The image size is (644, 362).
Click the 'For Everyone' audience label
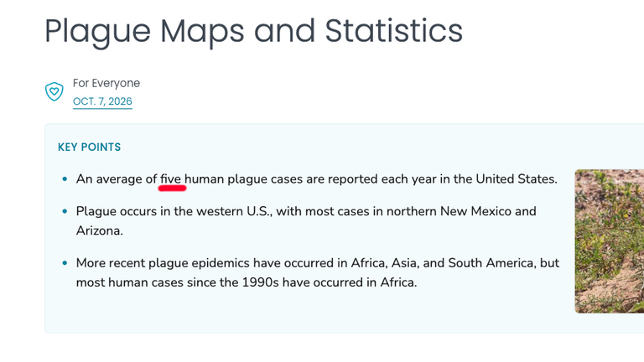tap(106, 83)
